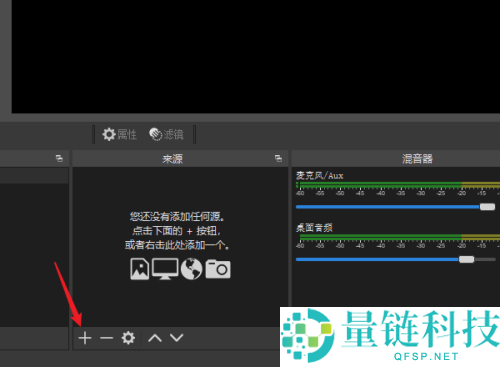Pop out the scenes dock on the left
Screen dimensions: 500x367
point(59,158)
